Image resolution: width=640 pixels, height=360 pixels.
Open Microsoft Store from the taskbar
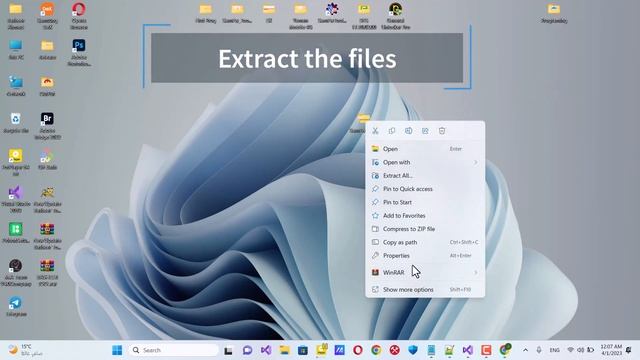tap(302, 350)
